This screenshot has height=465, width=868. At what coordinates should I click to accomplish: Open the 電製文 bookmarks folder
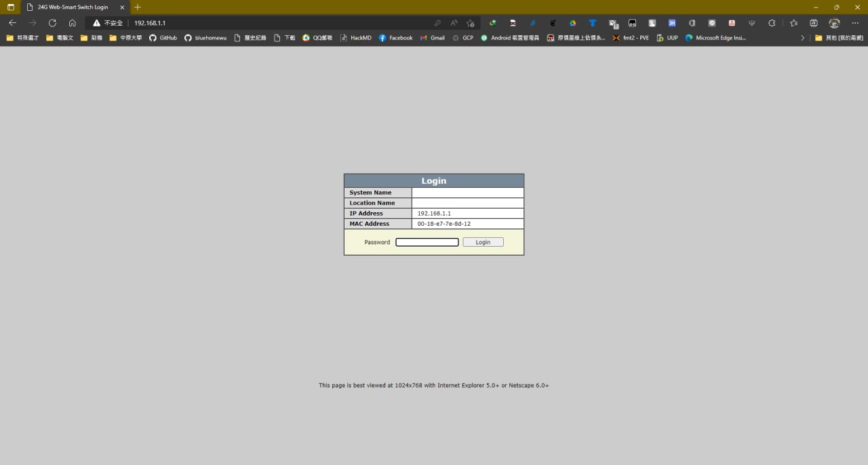pyautogui.click(x=60, y=38)
